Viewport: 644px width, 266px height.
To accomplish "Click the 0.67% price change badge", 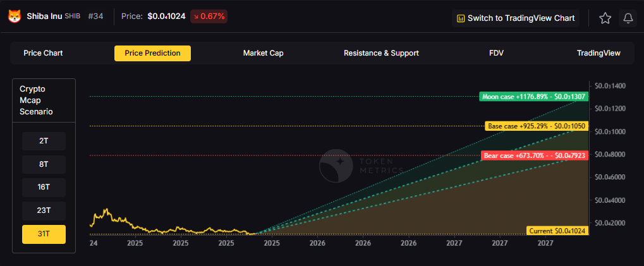I will click(x=209, y=17).
